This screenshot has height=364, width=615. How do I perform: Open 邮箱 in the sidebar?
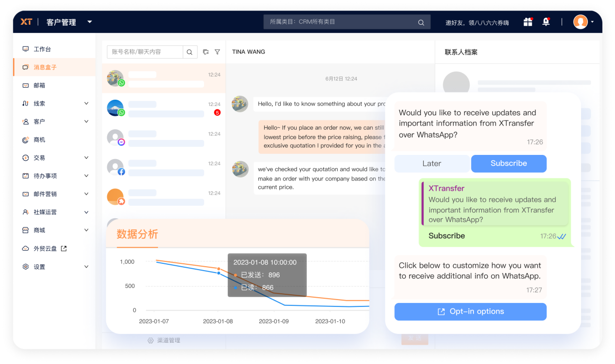pyautogui.click(x=39, y=85)
